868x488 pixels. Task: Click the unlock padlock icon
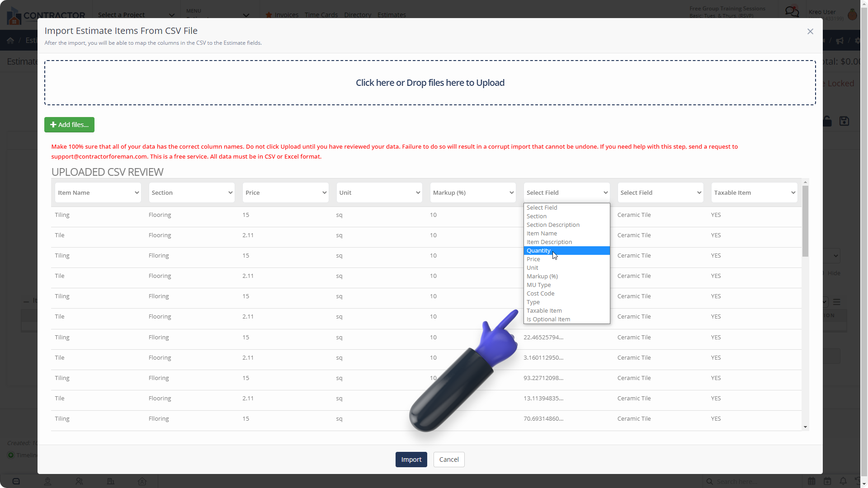827,121
